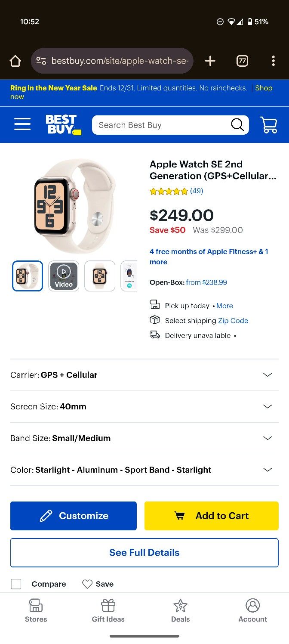Expand the Screen Size 40mm dropdown
This screenshot has width=289, height=644.
coord(267,406)
